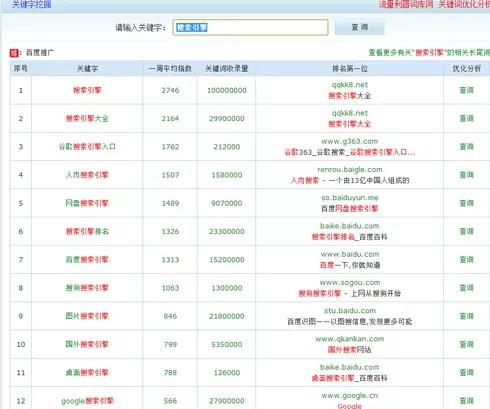Viewport: 490px width, 409px height.
Task: Click 查询 in the 图片搜索引擎 row
Action: [467, 316]
